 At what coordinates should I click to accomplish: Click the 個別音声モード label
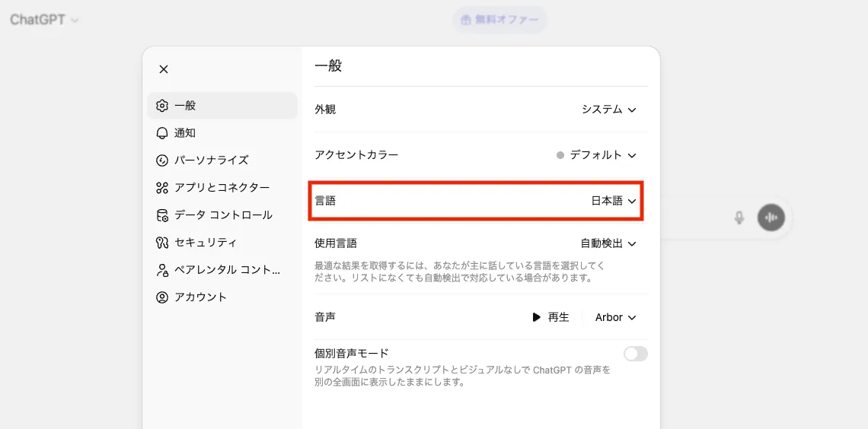tap(352, 353)
